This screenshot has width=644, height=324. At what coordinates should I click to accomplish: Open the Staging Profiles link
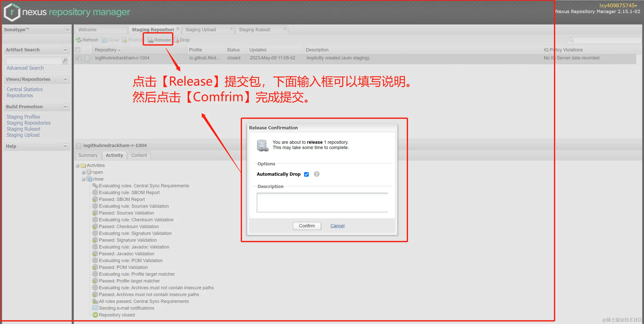(x=23, y=117)
